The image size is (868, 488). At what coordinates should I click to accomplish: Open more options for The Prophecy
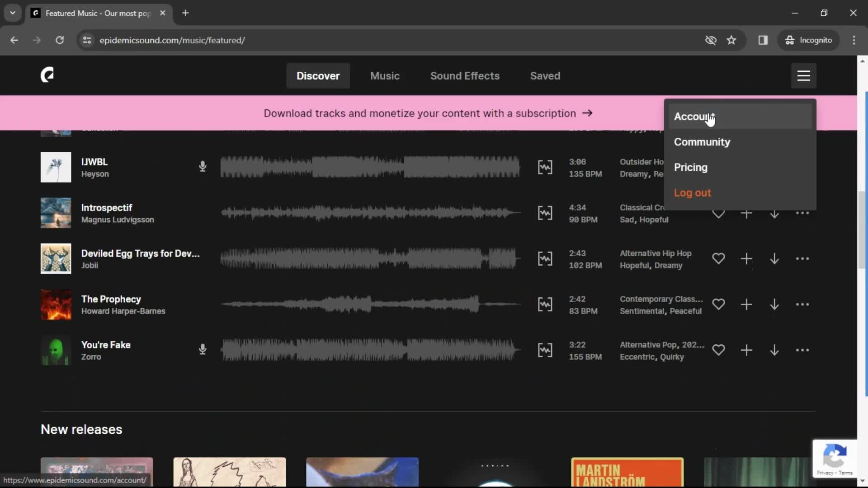(x=802, y=305)
